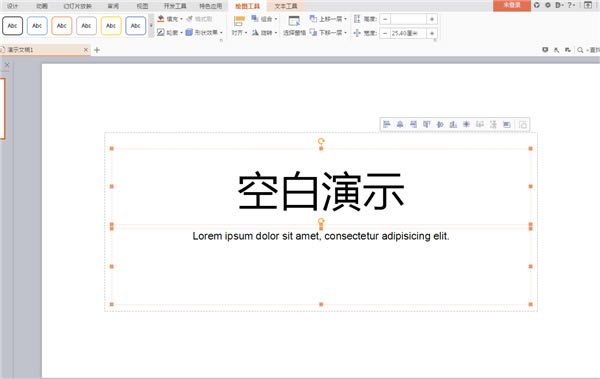
Task: Click Align Right in floating toolbar
Action: click(x=413, y=124)
